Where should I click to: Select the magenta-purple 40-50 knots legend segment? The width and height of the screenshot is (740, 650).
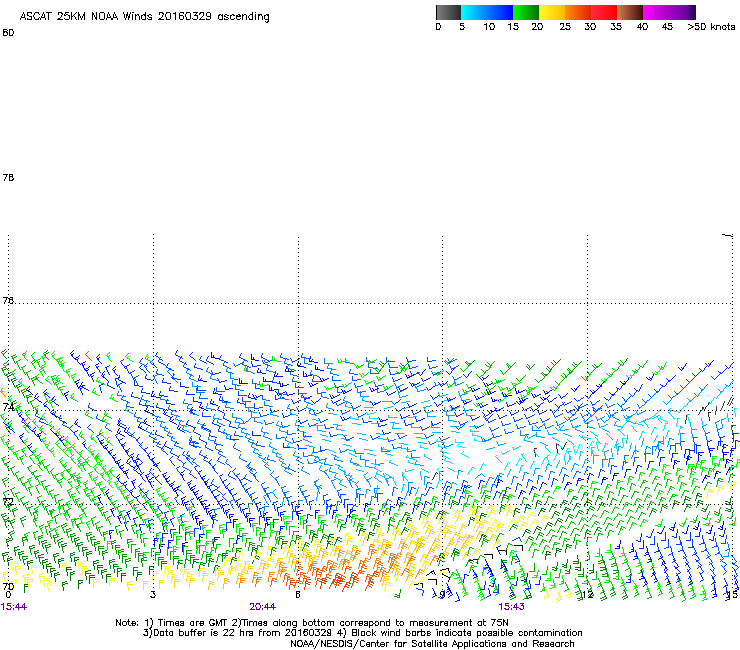(669, 12)
